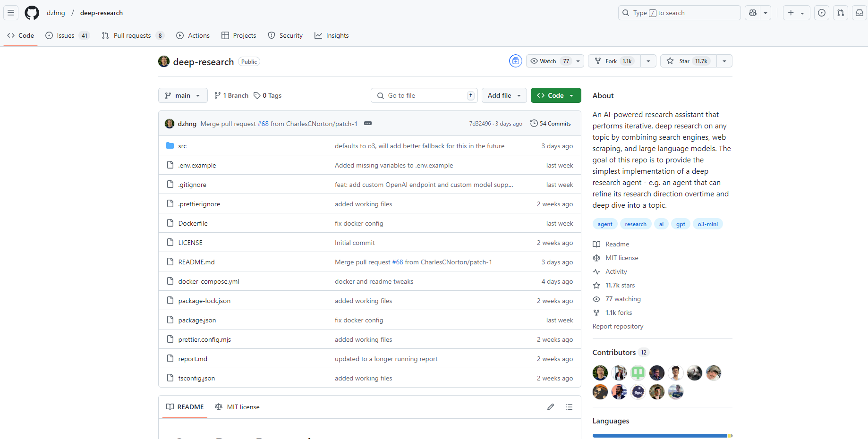Click the circular icon next to Watch

click(x=516, y=61)
